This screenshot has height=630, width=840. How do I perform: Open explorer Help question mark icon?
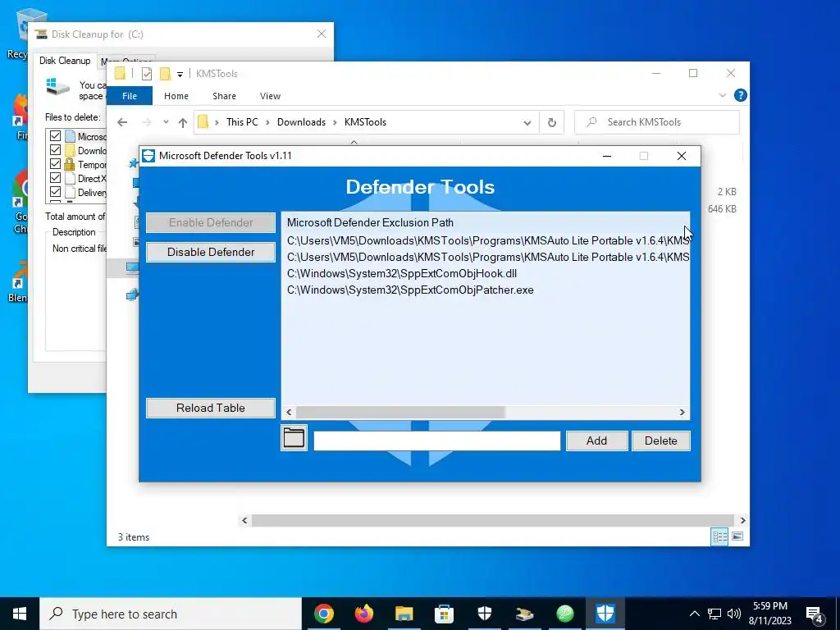tap(741, 95)
